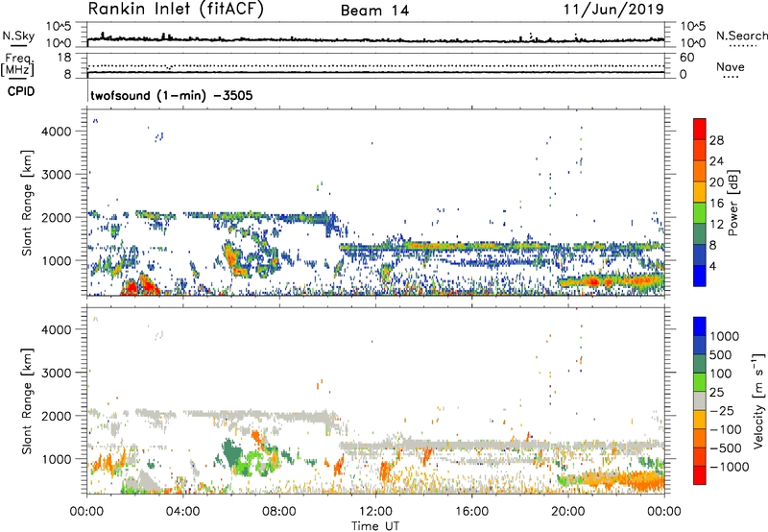Click the 'Power [dB]' colorbar label
The height and width of the screenshot is (532, 768).
click(x=733, y=203)
